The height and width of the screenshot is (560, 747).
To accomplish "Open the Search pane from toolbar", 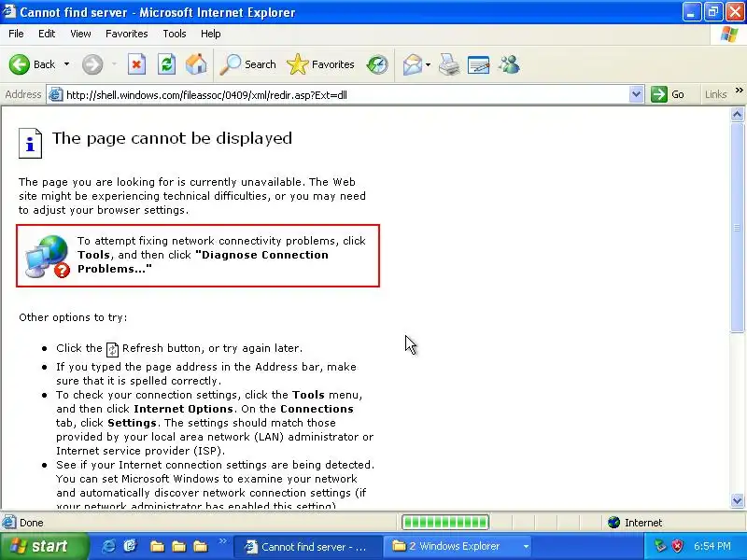I will coord(247,64).
